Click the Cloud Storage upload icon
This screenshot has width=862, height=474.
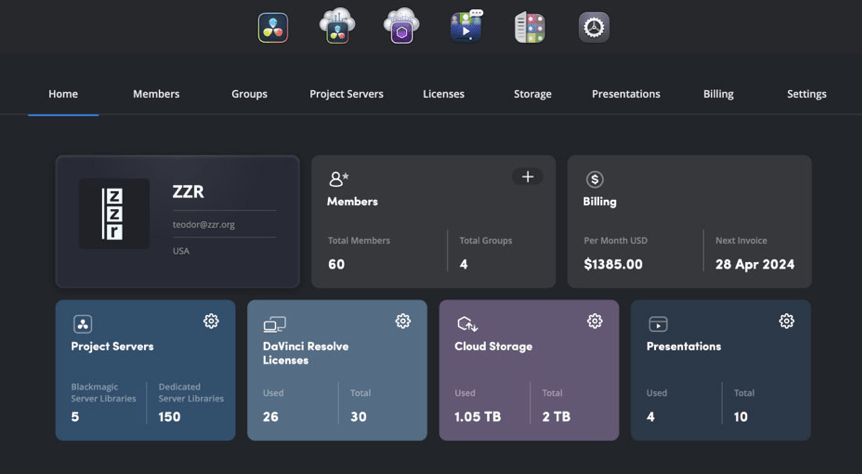467,324
